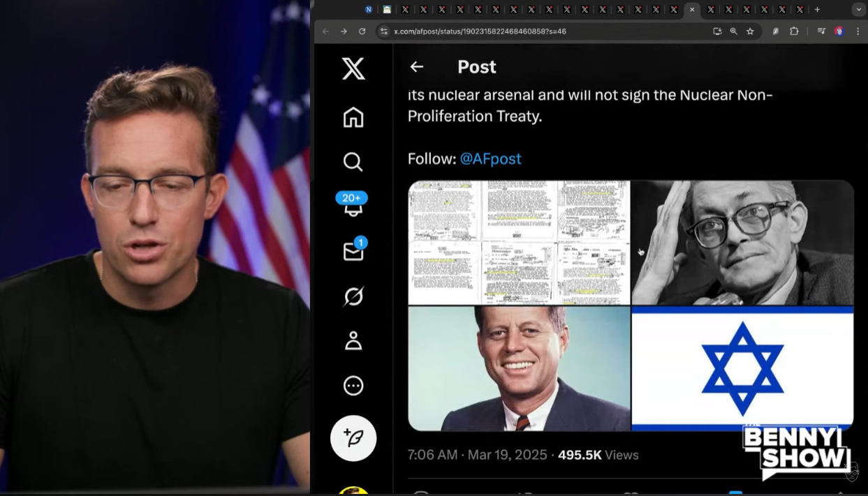Open Messages envelope with 1 unread
The image size is (868, 496).
coord(353,252)
